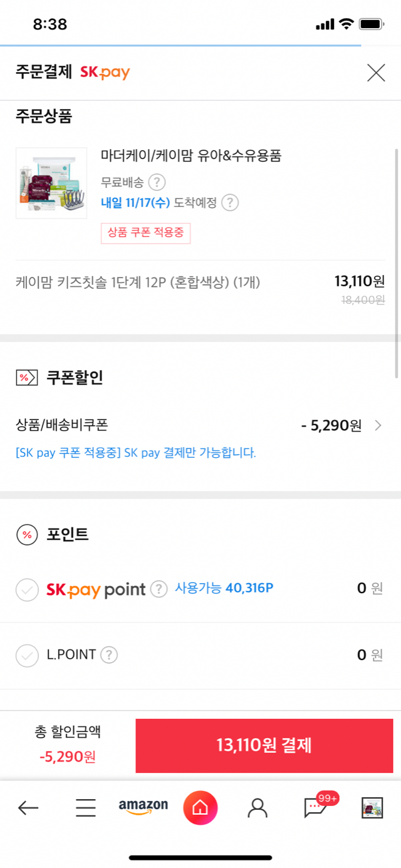Close the 주문결제 order page

tap(376, 73)
